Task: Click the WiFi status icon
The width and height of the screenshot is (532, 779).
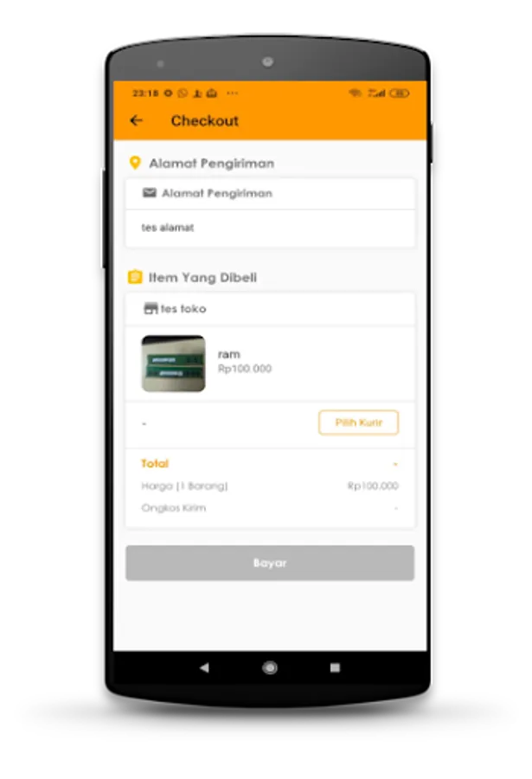Action: coord(355,93)
